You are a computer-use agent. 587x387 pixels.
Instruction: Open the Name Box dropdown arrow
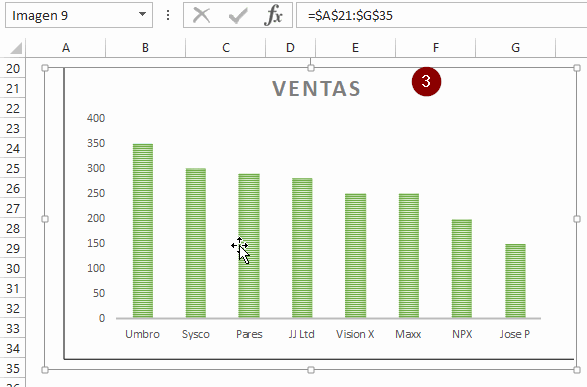pyautogui.click(x=142, y=15)
